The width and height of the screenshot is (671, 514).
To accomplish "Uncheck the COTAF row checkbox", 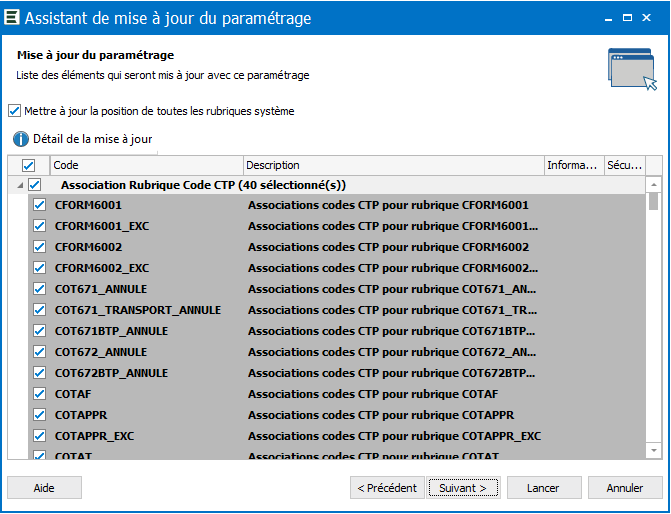I will point(39,394).
